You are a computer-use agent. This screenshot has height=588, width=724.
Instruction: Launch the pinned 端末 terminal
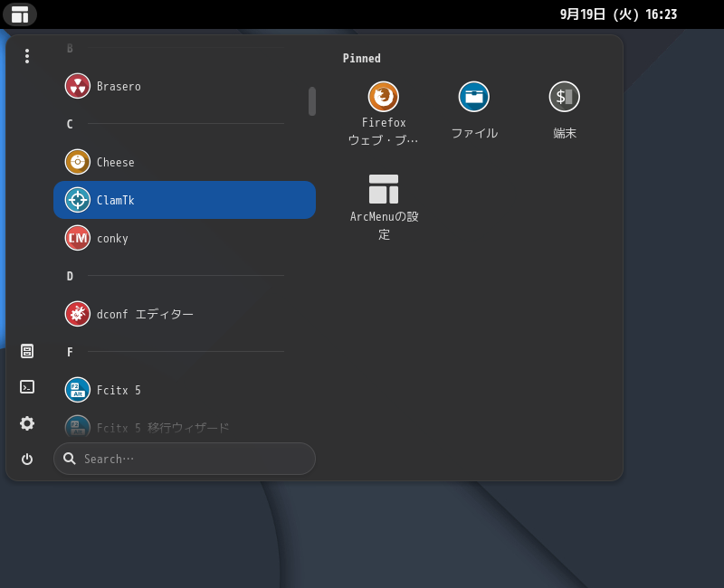[x=564, y=110]
